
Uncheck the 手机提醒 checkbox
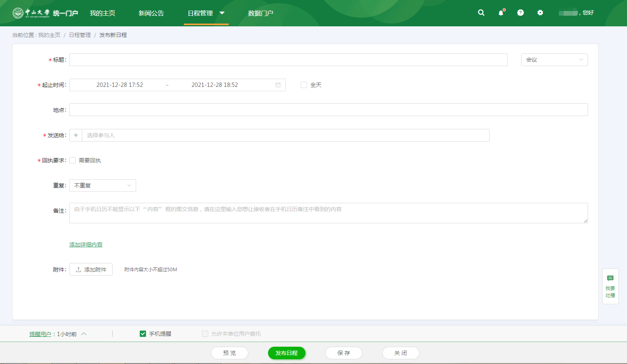(143, 334)
